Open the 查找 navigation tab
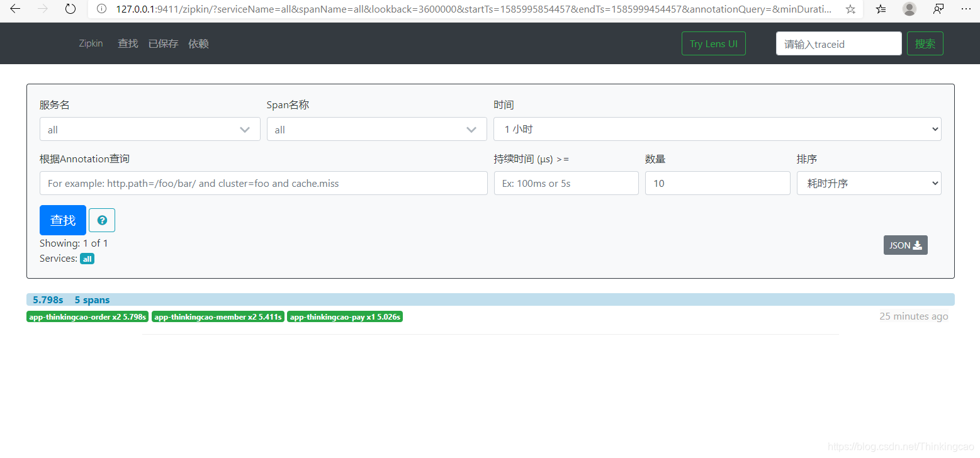The width and height of the screenshot is (980, 458). [128, 43]
